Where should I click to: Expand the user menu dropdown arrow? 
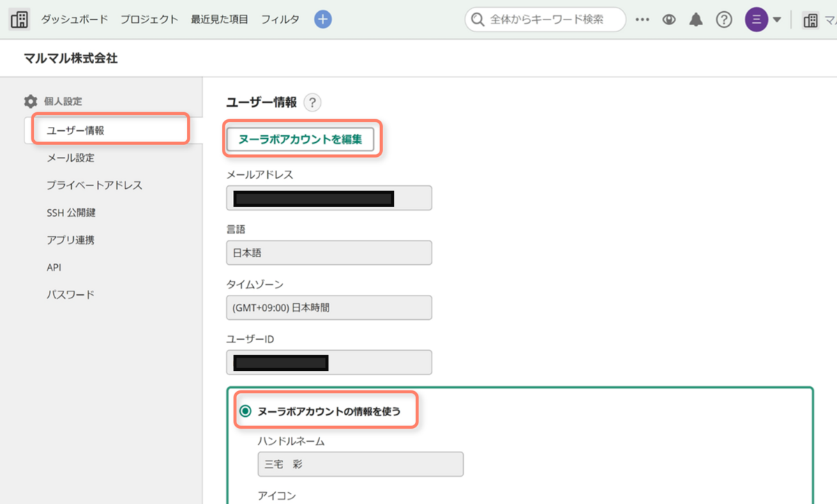click(776, 20)
